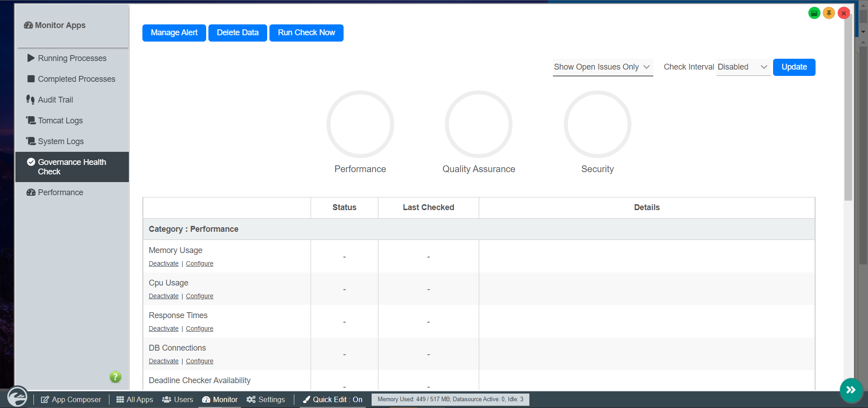
Task: Expand the Check Interval dropdown
Action: [743, 67]
